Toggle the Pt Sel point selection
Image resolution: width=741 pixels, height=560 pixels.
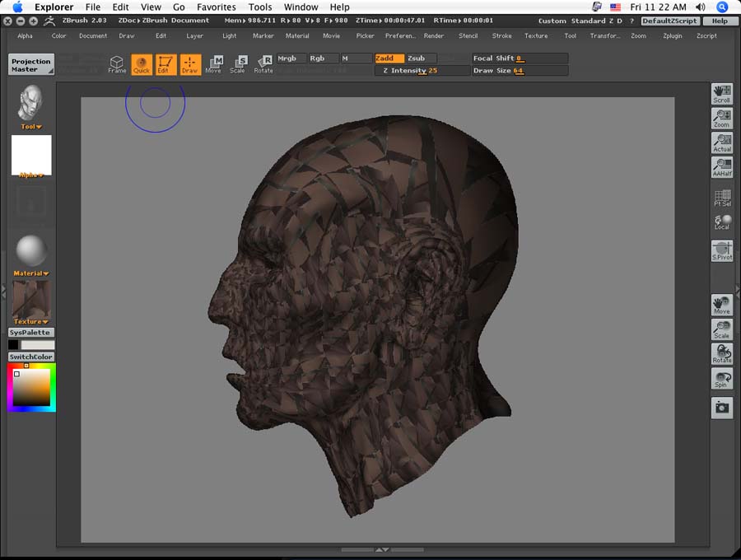click(721, 198)
